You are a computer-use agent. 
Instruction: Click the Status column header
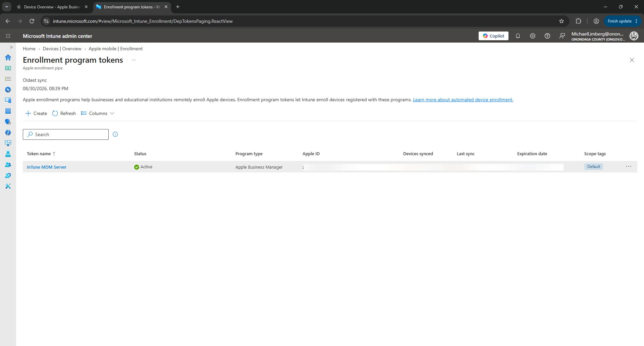click(140, 154)
